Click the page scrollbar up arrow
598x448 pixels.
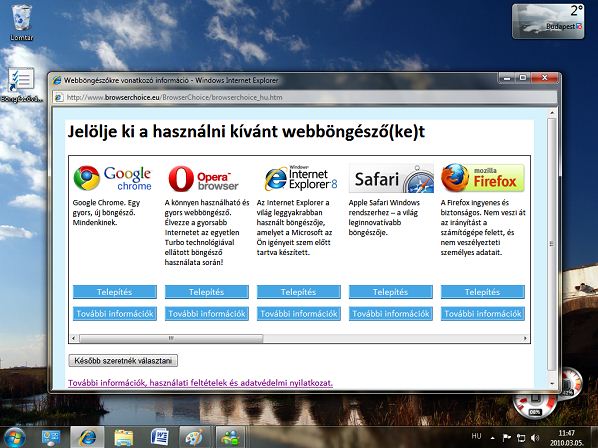(551, 113)
